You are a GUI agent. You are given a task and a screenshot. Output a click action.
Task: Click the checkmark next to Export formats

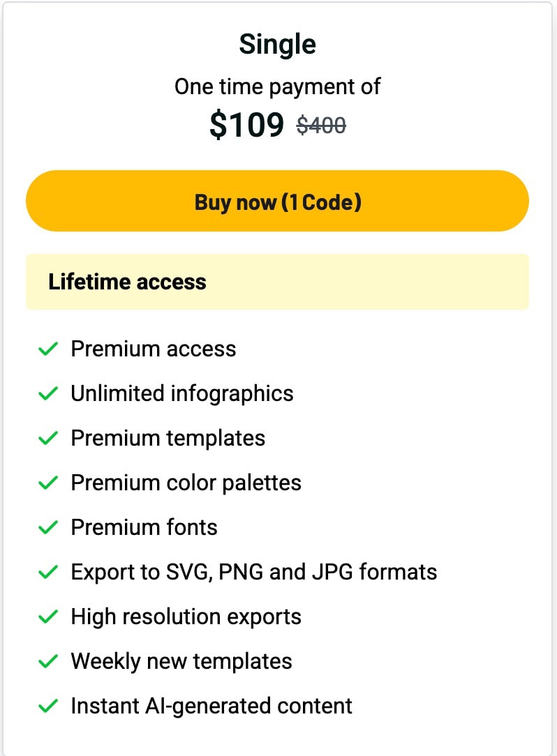coord(47,572)
